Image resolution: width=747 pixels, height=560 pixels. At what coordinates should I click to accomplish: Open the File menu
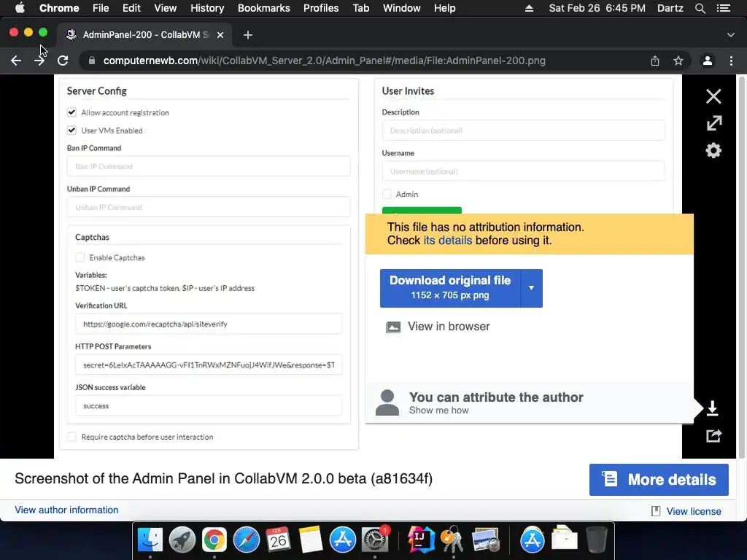(x=101, y=8)
